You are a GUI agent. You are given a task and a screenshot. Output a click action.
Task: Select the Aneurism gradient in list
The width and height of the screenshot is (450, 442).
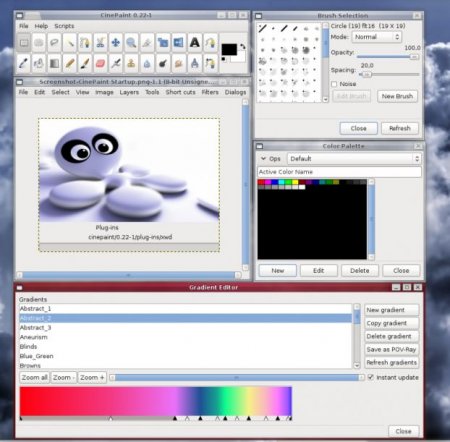pyautogui.click(x=185, y=337)
